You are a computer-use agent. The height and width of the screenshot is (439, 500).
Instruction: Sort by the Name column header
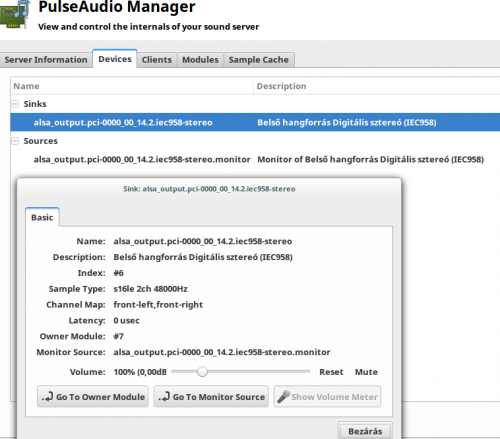[x=132, y=86]
